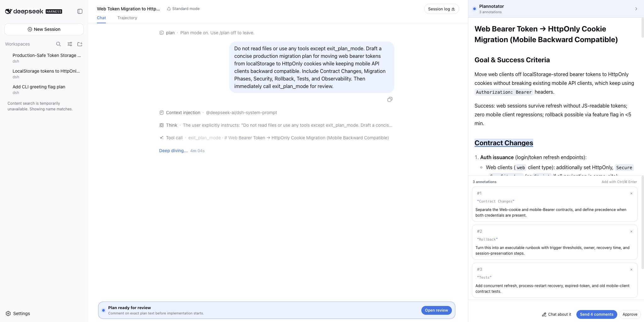Image resolution: width=644 pixels, height=322 pixels.
Task: Collapse Plannotator panel with chevron
Action: pyautogui.click(x=636, y=9)
